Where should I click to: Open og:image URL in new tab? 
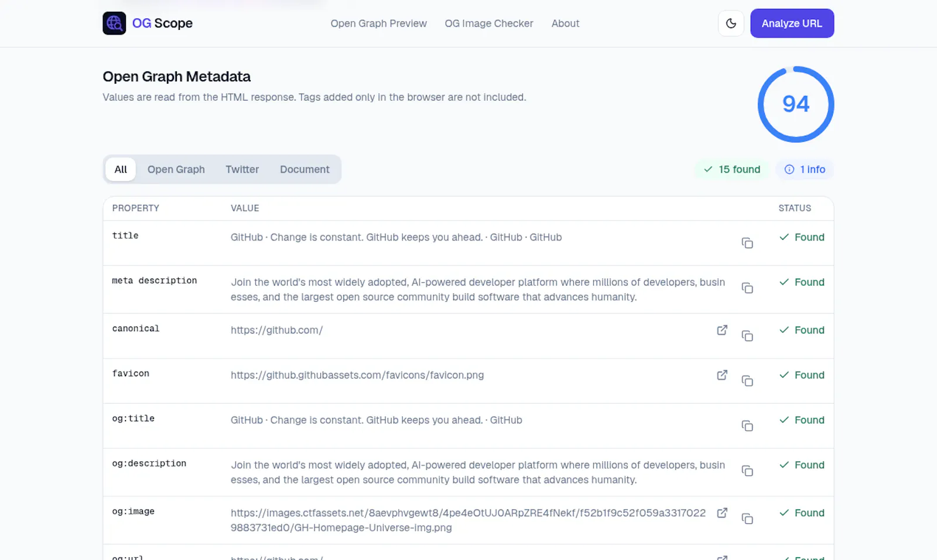coord(722,513)
